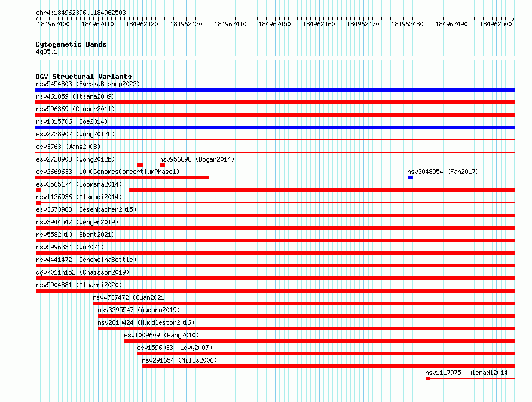Select nsv2810424 (Huddleston2016) label
Image resolution: width=532 pixels, height=402 pixels.
(146, 322)
